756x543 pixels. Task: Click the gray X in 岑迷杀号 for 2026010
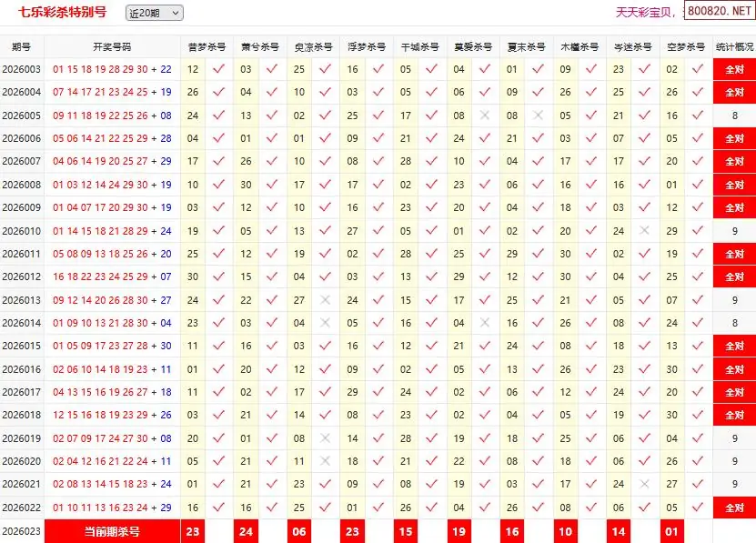[x=645, y=231]
